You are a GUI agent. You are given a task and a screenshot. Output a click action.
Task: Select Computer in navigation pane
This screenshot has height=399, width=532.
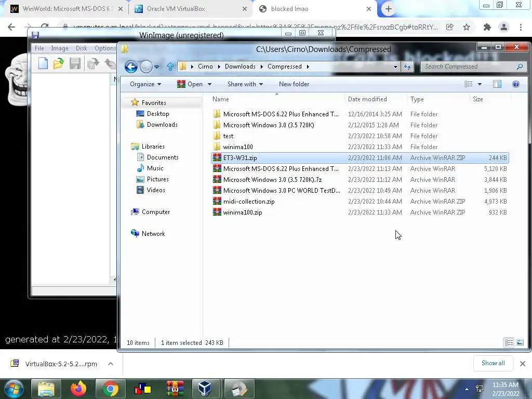pyautogui.click(x=155, y=212)
